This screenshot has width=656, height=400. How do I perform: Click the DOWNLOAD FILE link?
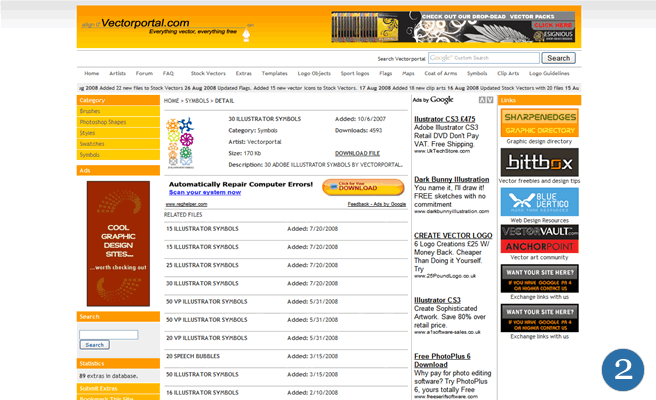(357, 153)
